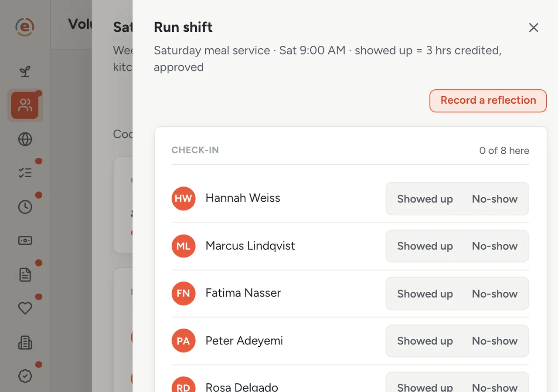Open the heart sidebar icon
The image size is (558, 392).
[25, 308]
